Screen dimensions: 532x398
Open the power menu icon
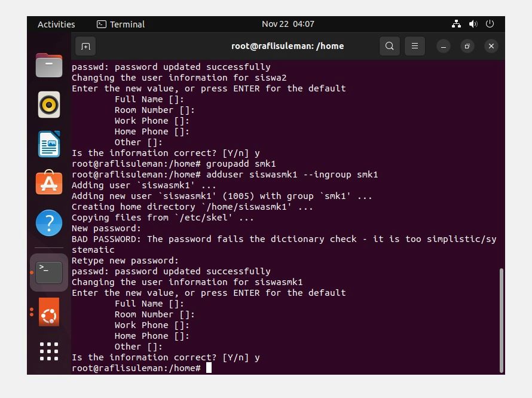490,24
